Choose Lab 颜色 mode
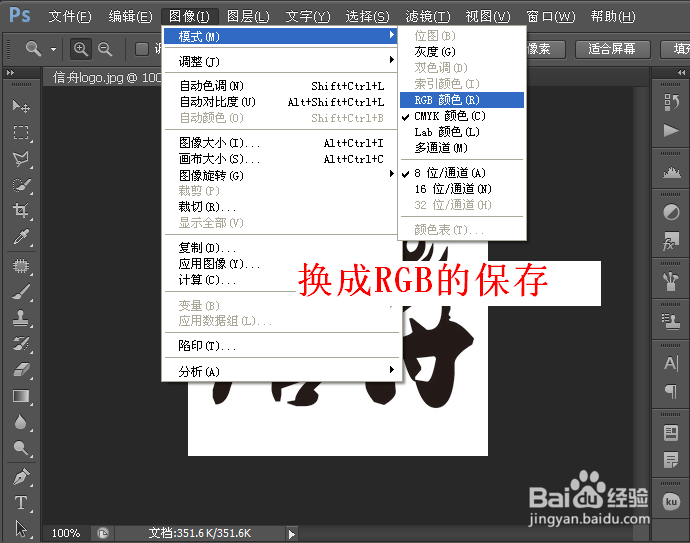Image resolution: width=690 pixels, height=543 pixels. tap(462, 132)
